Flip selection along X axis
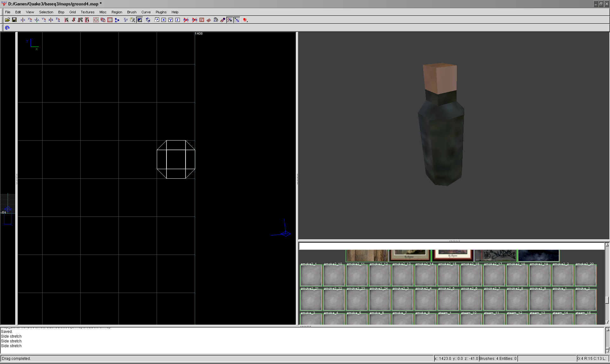 coord(23,20)
